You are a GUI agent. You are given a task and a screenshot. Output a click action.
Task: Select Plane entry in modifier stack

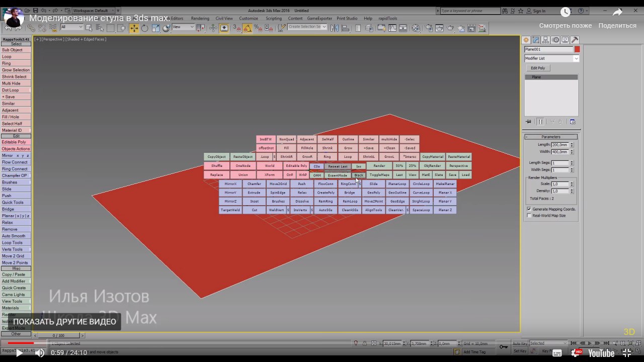click(551, 77)
